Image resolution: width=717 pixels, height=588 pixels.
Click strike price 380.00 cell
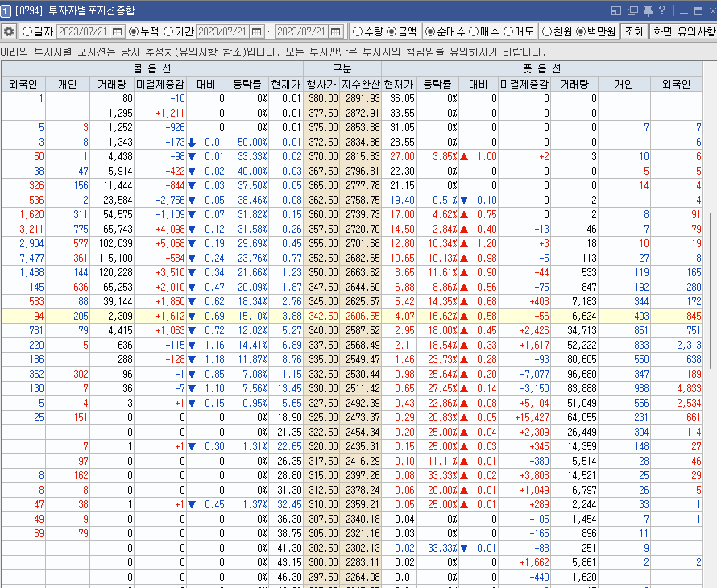[323, 98]
